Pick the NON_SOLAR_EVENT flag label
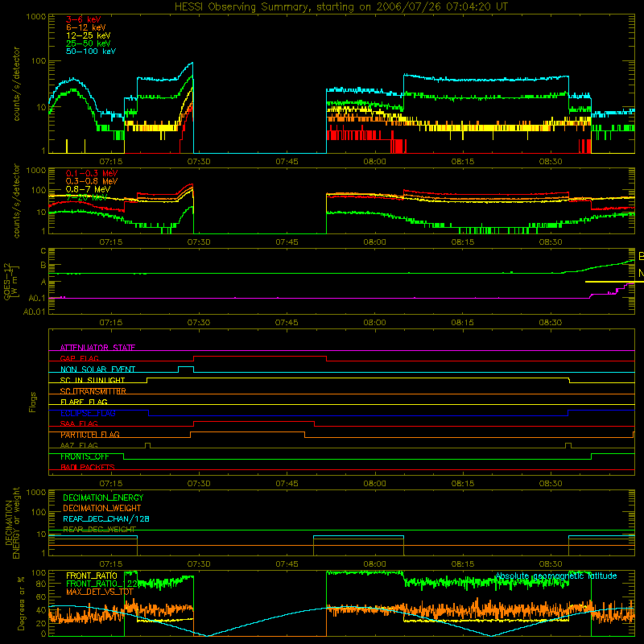This screenshot has width=644, height=644. 97,369
